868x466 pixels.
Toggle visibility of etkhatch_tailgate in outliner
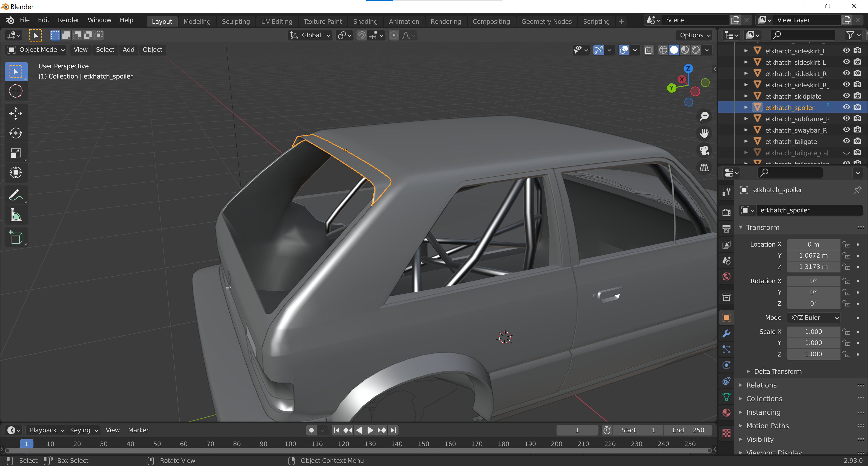[846, 141]
